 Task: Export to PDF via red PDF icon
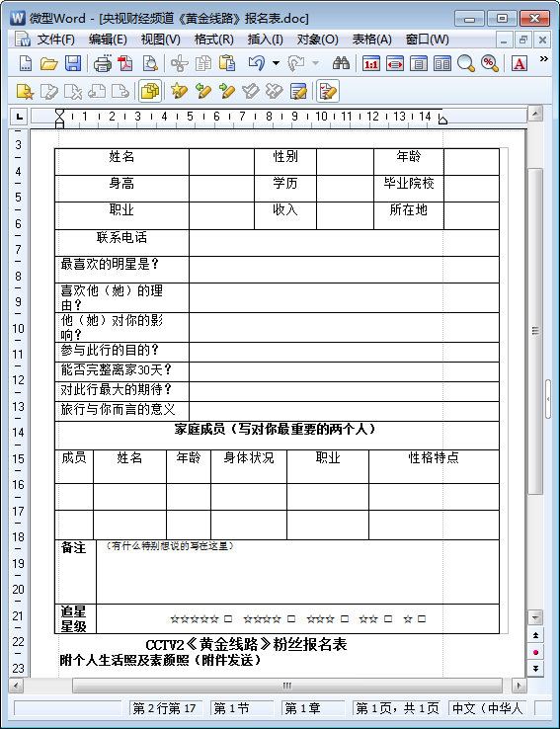point(125,63)
